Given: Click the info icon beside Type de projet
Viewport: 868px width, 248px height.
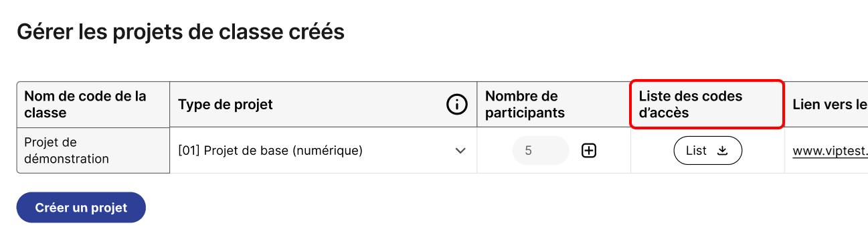Looking at the screenshot, I should click(456, 105).
